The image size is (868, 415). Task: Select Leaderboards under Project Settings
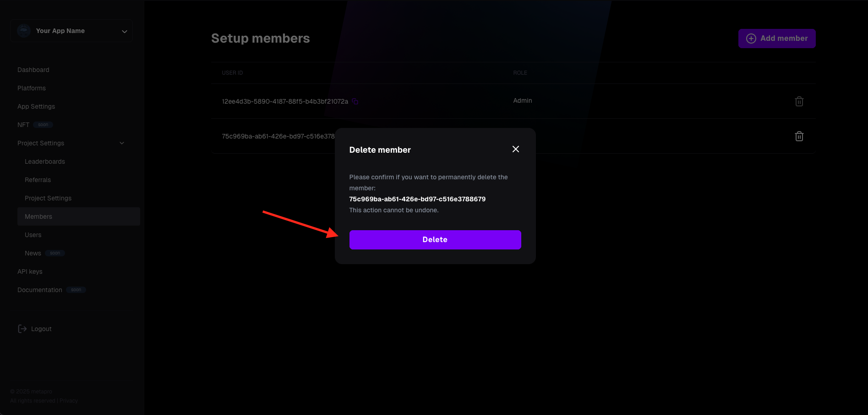(45, 161)
